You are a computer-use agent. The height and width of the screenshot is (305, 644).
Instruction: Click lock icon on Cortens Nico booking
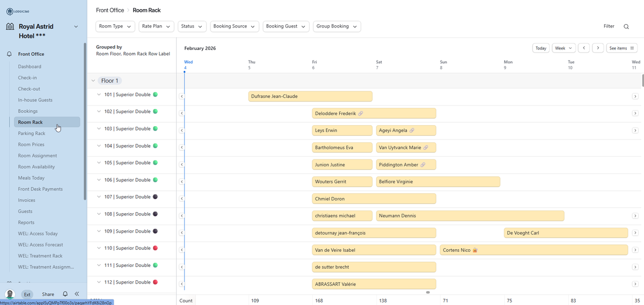[475, 250]
